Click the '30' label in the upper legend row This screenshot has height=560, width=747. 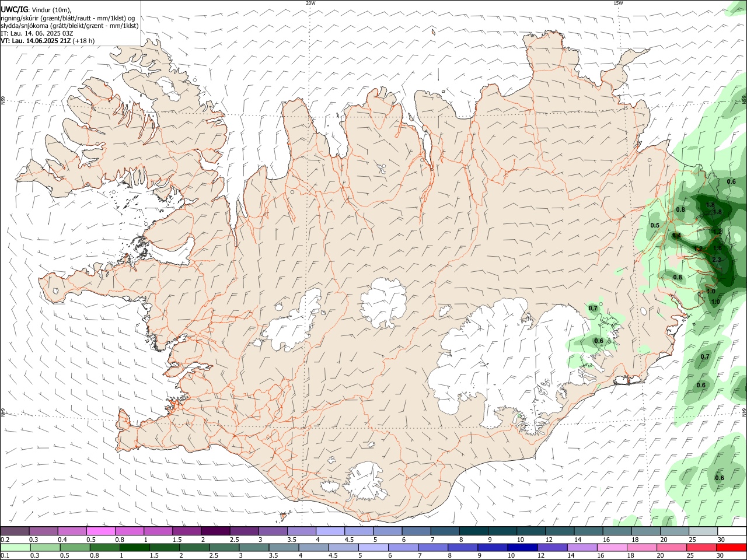(721, 540)
